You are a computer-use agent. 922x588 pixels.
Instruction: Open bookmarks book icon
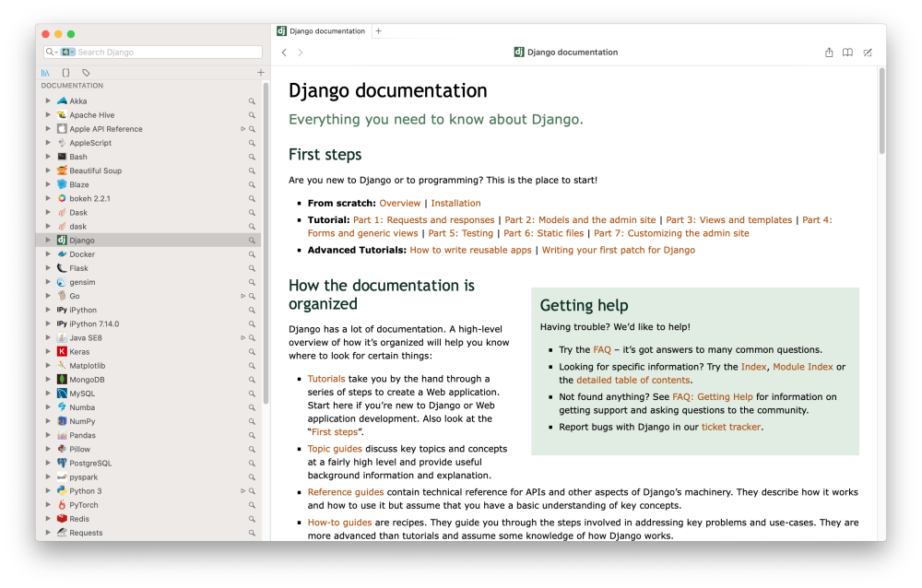pos(847,53)
